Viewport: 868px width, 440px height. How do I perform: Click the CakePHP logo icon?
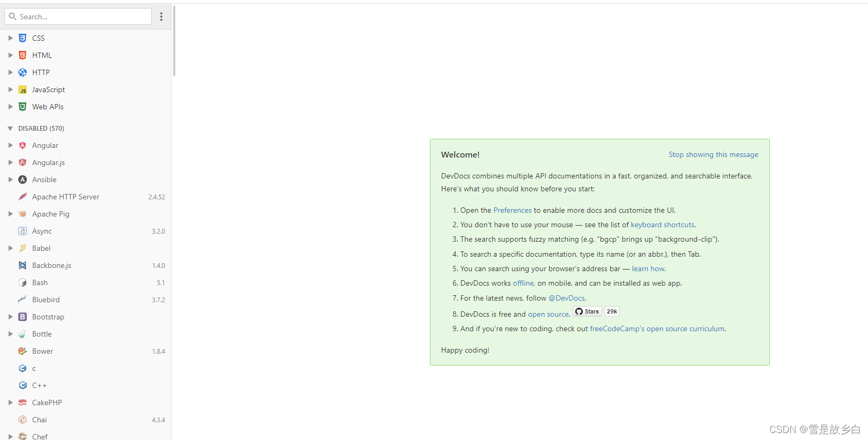(x=23, y=402)
